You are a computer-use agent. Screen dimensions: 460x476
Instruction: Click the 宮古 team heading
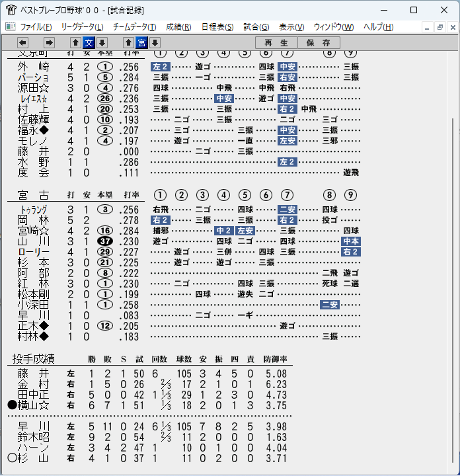[x=34, y=195]
